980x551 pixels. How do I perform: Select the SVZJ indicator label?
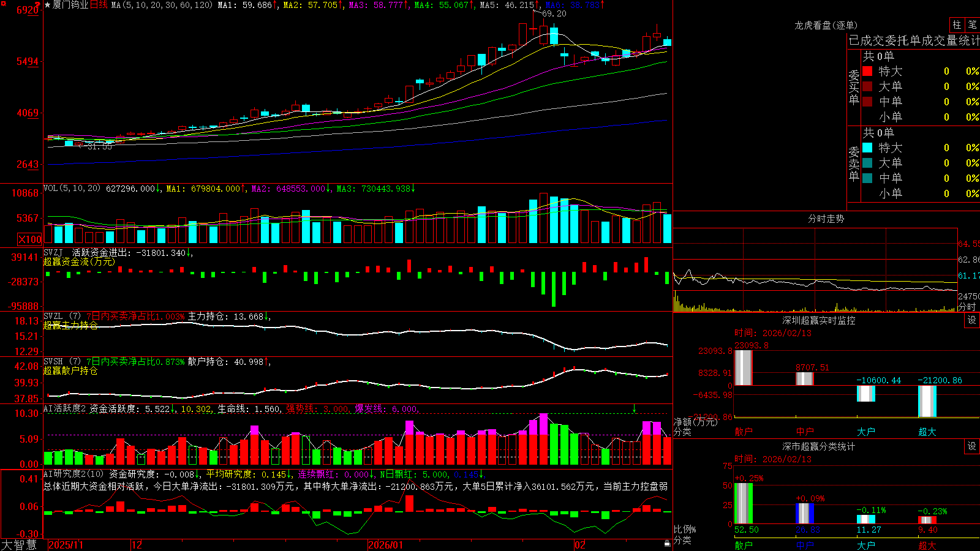[53, 252]
